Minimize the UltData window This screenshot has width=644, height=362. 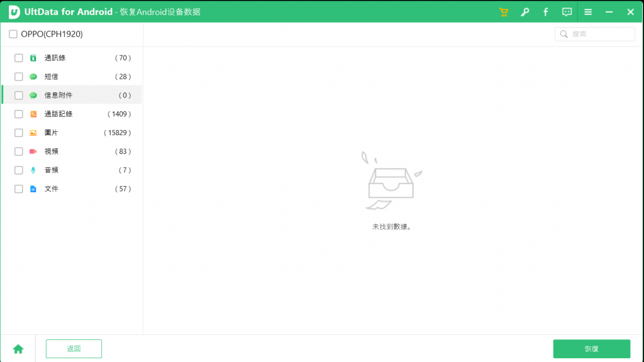[609, 12]
